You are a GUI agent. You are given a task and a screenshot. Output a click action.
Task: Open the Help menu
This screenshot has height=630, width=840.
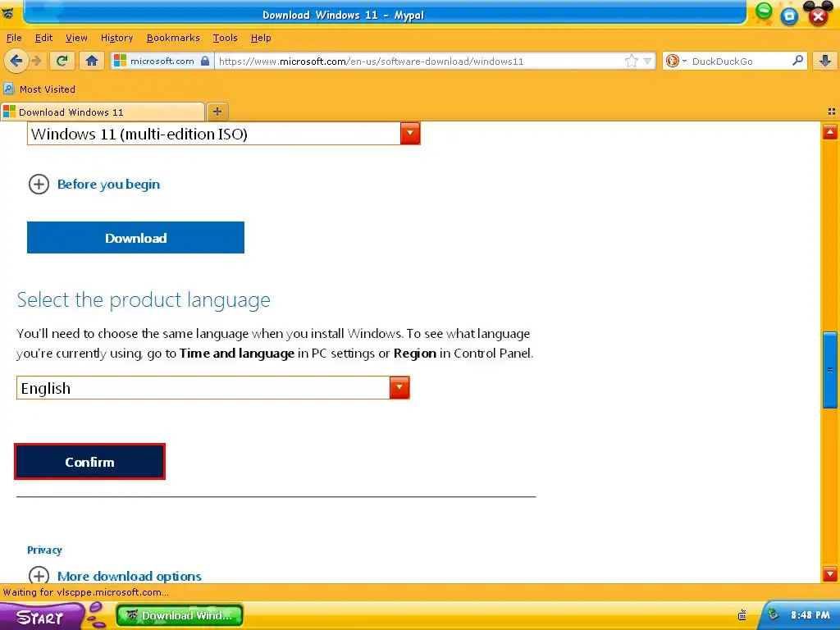[261, 38]
